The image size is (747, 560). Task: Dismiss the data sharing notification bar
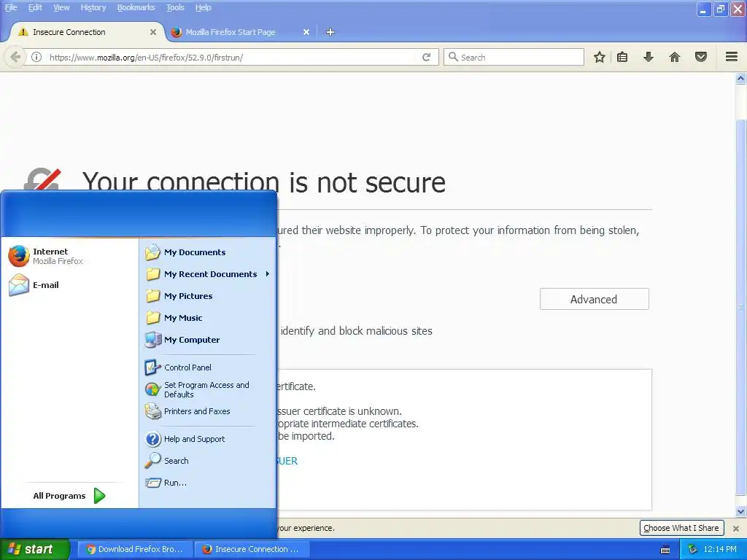[x=735, y=528]
